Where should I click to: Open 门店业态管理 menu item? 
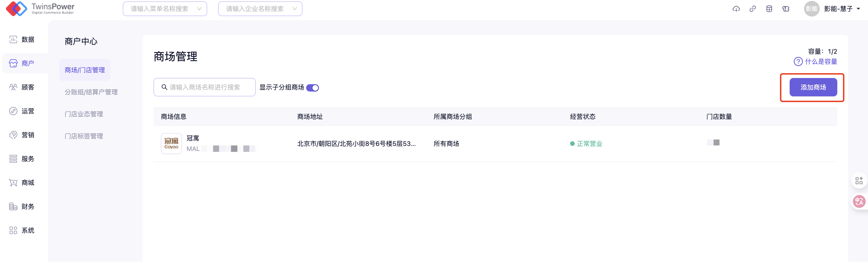pos(84,114)
